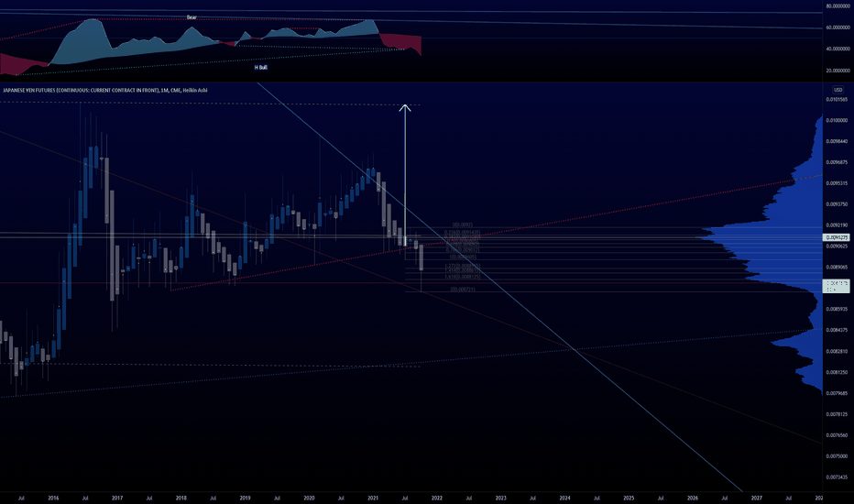Click the 2021 label on time axis
The image size is (854, 504).
pyautogui.click(x=373, y=498)
